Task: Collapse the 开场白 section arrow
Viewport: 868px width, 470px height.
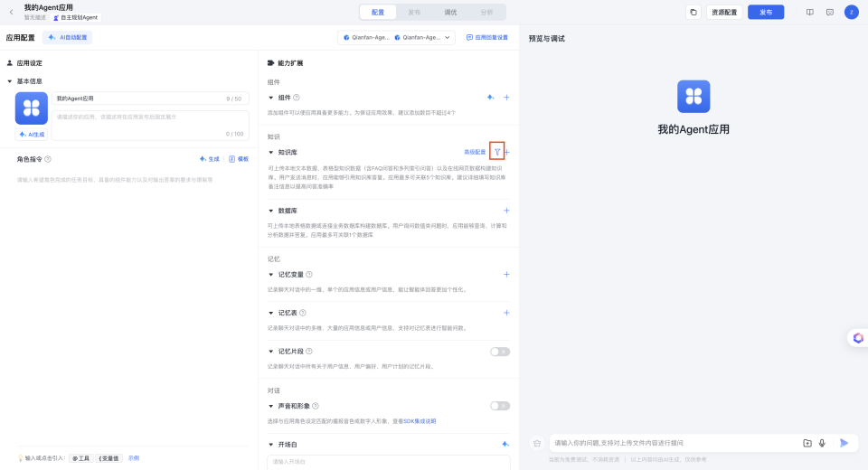Action: 270,445
